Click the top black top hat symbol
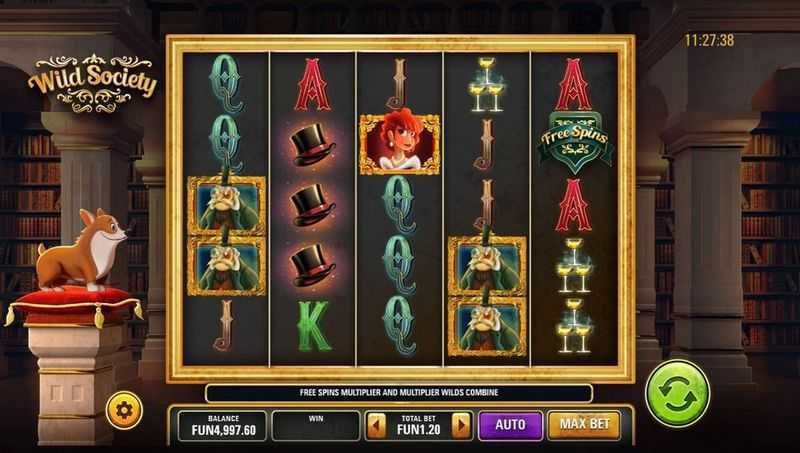Screen dimensions: 800x453 [312, 144]
